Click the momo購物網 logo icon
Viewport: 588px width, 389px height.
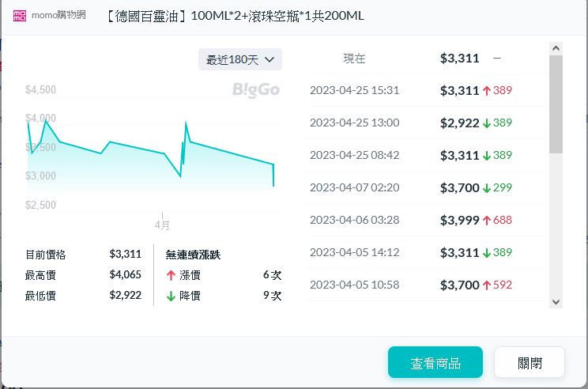point(19,17)
